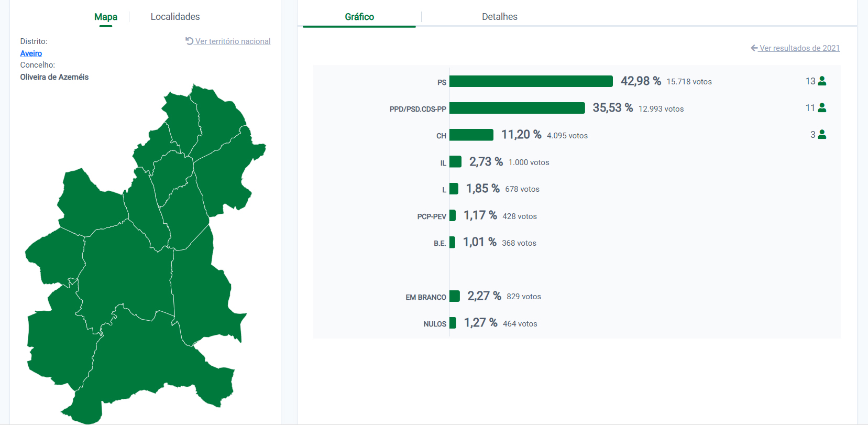Click the NULOS result bar
Screen dimensions: 868x425
[x=453, y=323]
